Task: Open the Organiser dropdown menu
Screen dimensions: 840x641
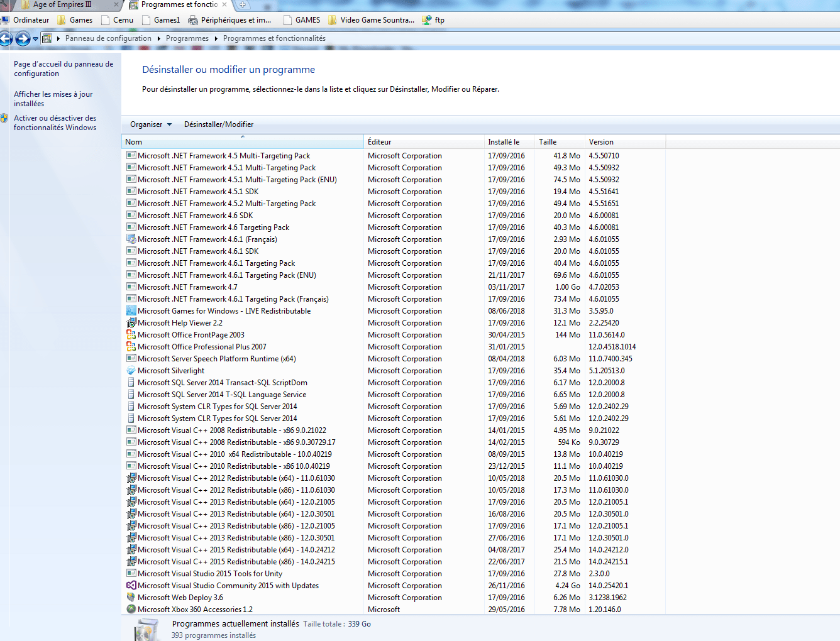Action: (x=151, y=124)
